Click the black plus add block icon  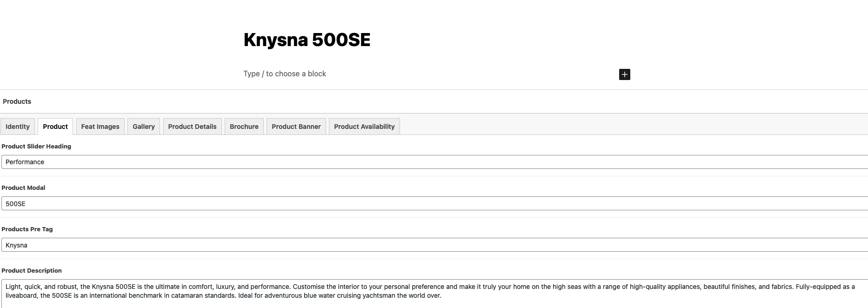tap(624, 74)
